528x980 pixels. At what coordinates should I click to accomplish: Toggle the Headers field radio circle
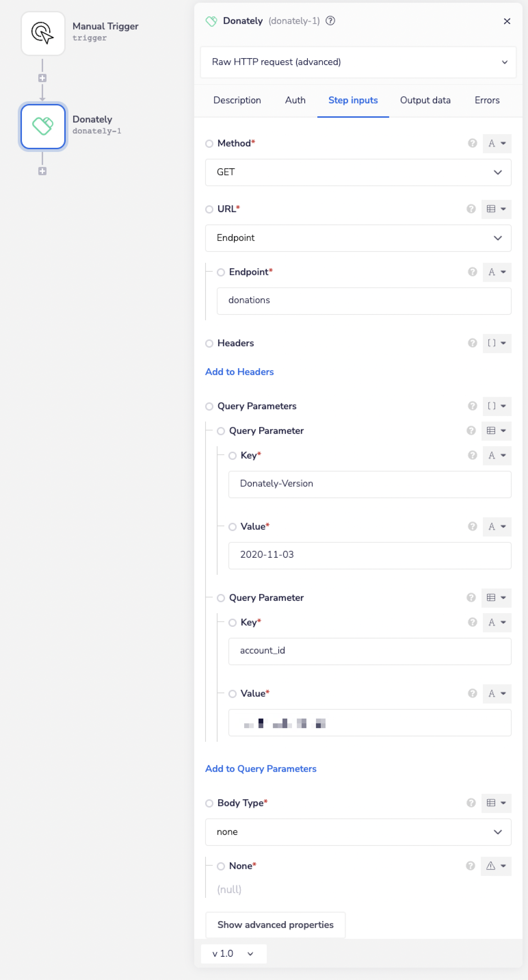click(x=209, y=344)
